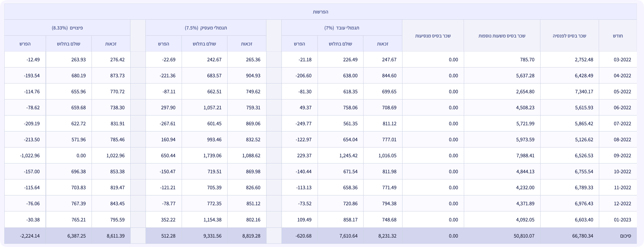This screenshot has height=247, width=644.
Task: Click the תגמולי מעסיק (7.5%) group header
Action: tap(206, 28)
